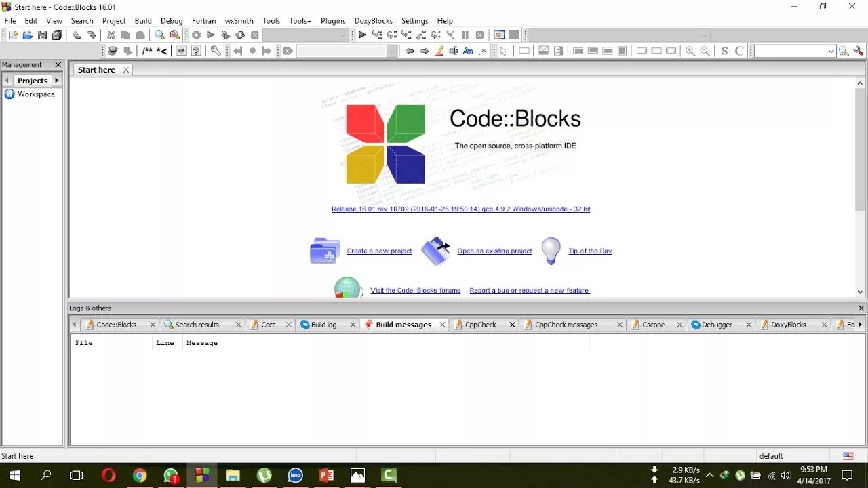Image resolution: width=868 pixels, height=488 pixels.
Task: Click the Debugging windows icon
Action: click(x=500, y=35)
